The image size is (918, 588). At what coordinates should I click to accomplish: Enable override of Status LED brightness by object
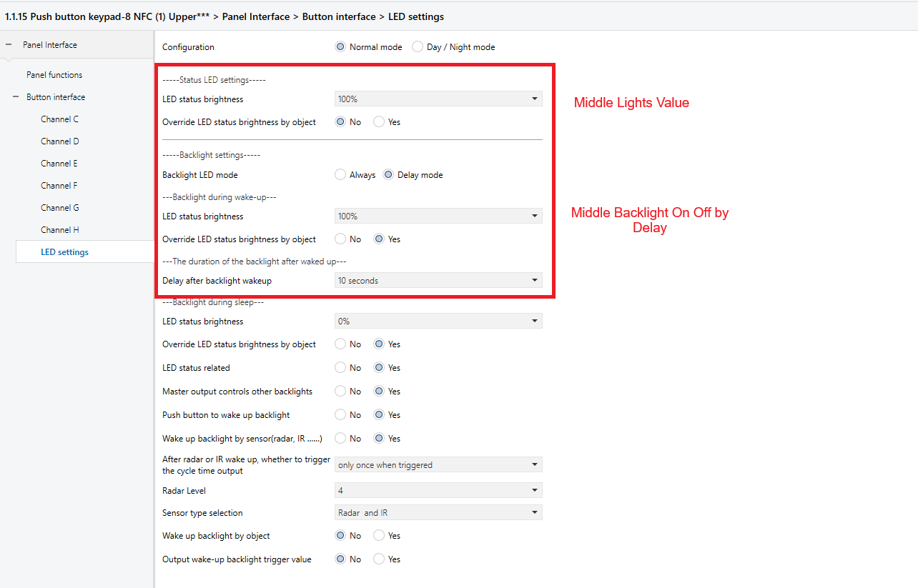click(379, 122)
